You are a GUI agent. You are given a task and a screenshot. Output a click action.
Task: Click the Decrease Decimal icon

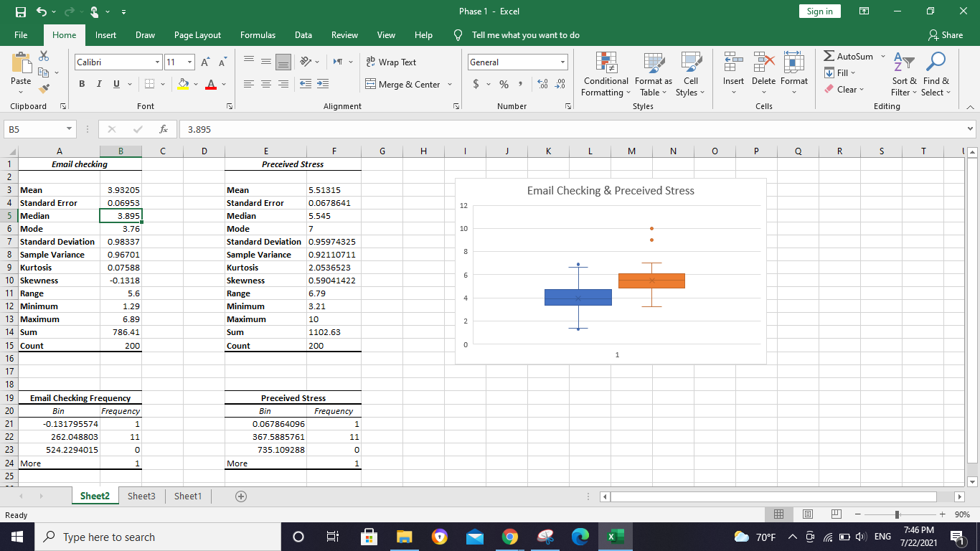(560, 85)
